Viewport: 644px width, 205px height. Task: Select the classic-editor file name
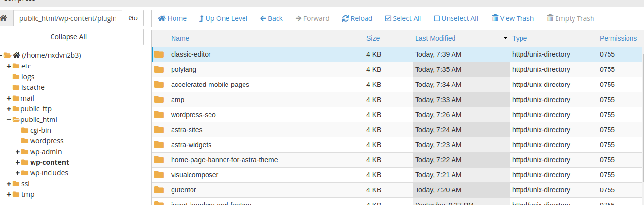tap(191, 54)
